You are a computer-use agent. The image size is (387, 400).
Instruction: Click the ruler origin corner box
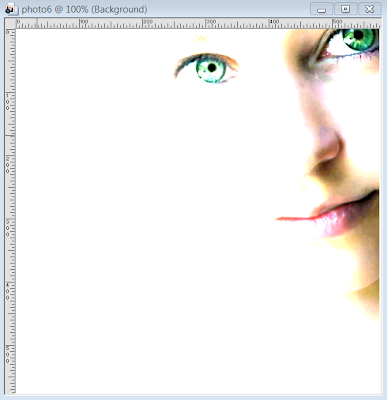coord(10,23)
